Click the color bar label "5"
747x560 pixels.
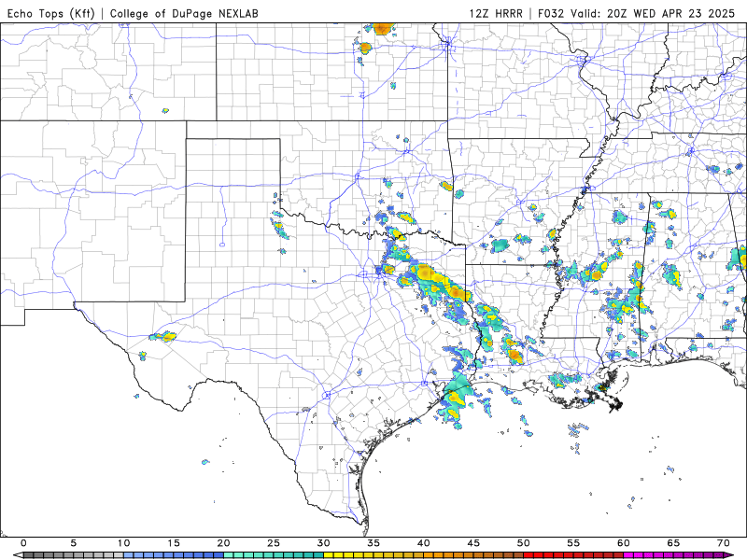(x=74, y=543)
